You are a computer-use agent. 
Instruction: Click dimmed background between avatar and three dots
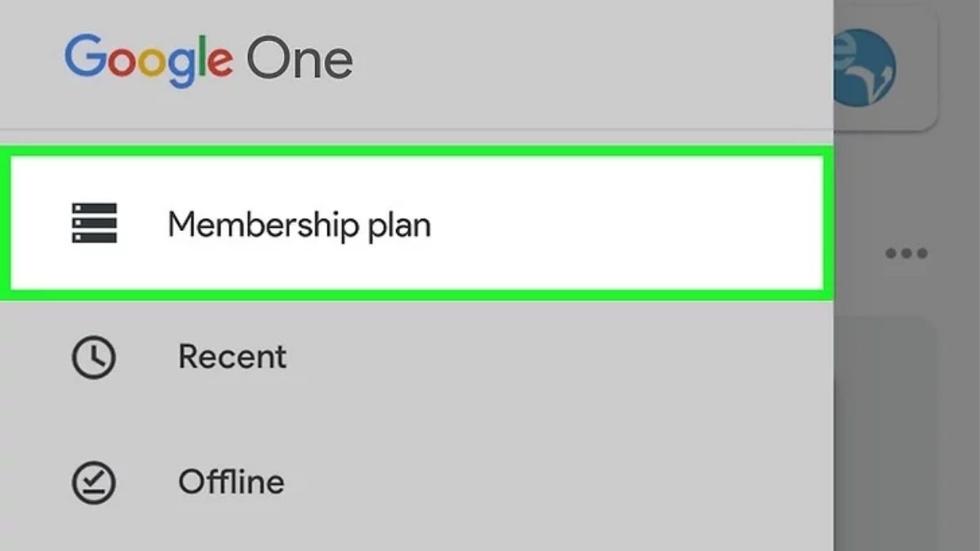pyautogui.click(x=898, y=184)
